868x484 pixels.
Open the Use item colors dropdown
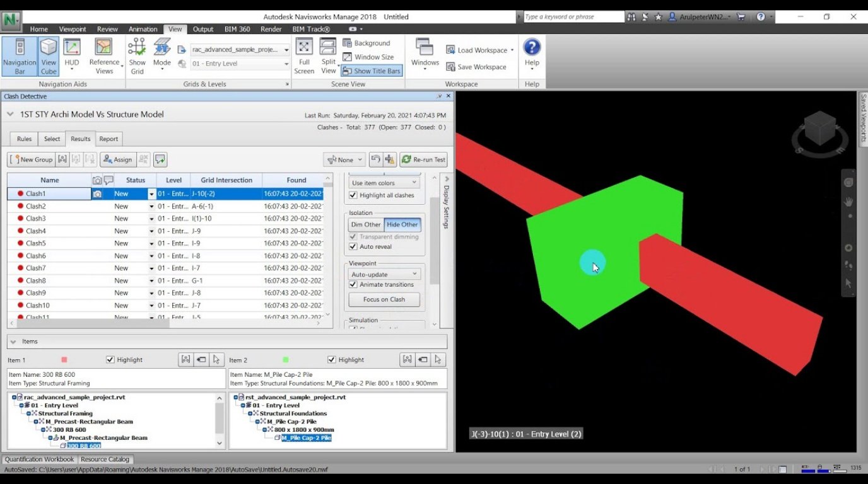[x=384, y=183]
